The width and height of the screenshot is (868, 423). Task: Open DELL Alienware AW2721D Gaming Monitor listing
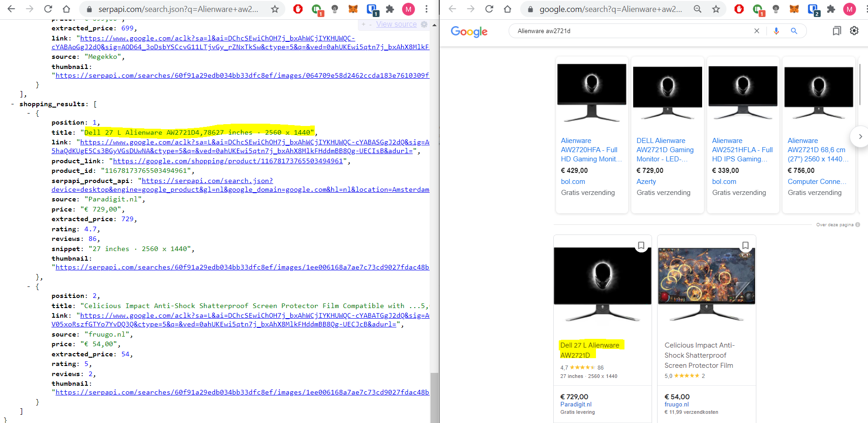click(665, 150)
